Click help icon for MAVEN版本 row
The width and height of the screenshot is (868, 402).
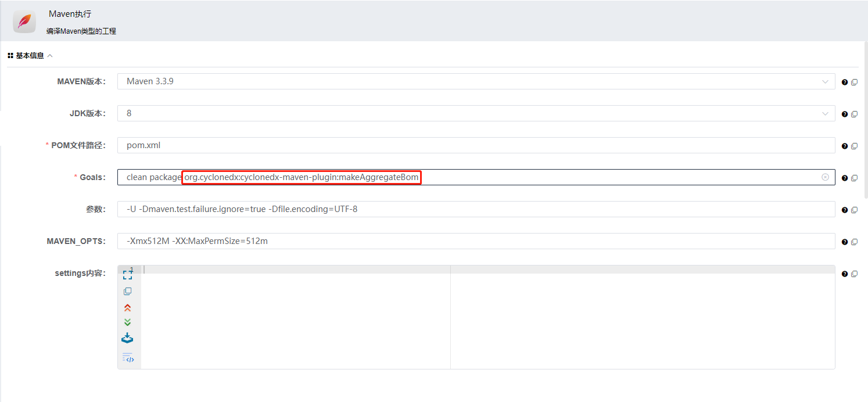(x=845, y=82)
